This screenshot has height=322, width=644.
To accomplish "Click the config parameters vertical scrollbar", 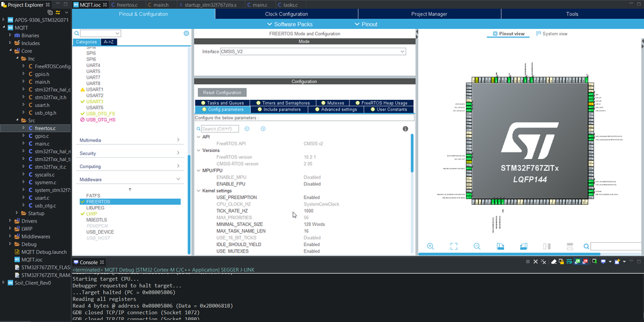I will pos(412,153).
